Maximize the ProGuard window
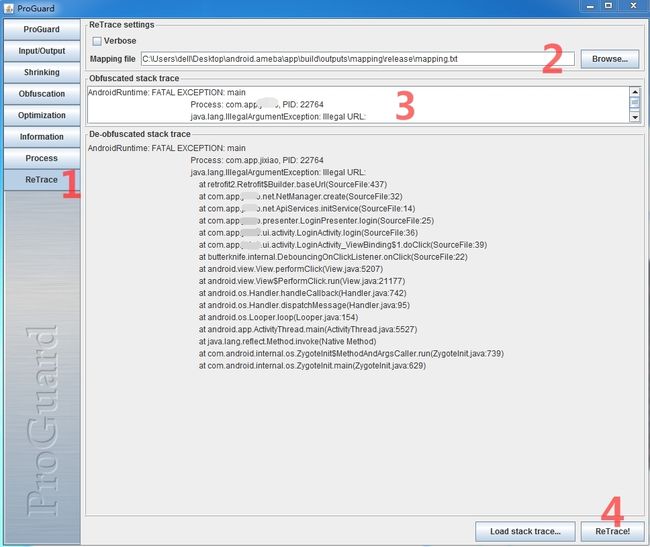This screenshot has width=650, height=547. [x=608, y=6]
